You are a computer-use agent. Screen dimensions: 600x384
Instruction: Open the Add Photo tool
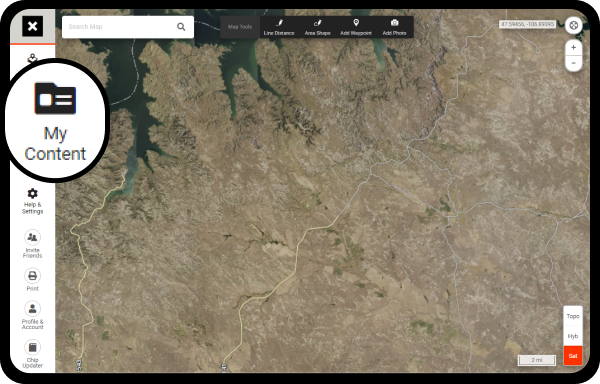coord(394,27)
